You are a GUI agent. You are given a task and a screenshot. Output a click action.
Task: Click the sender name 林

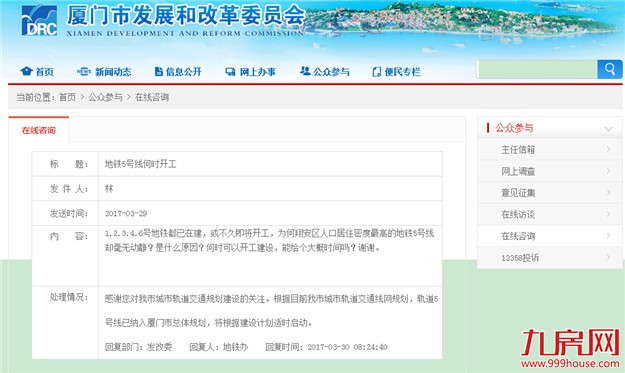tap(109, 188)
